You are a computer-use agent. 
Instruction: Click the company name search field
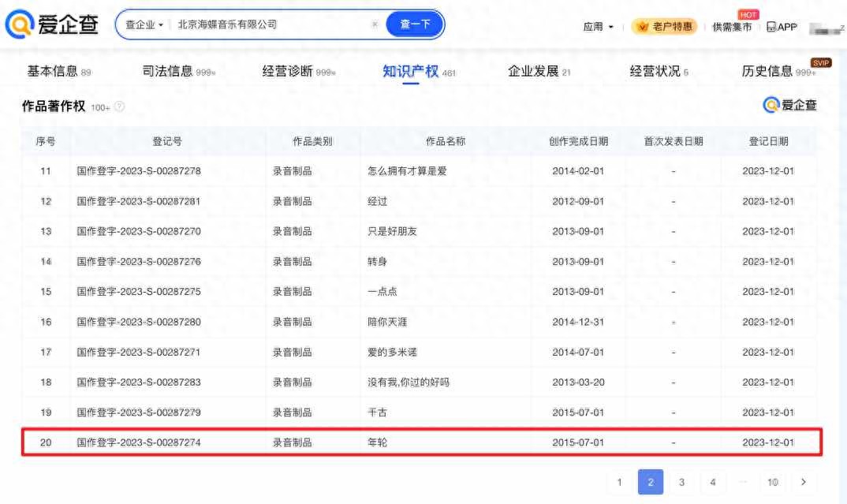268,24
